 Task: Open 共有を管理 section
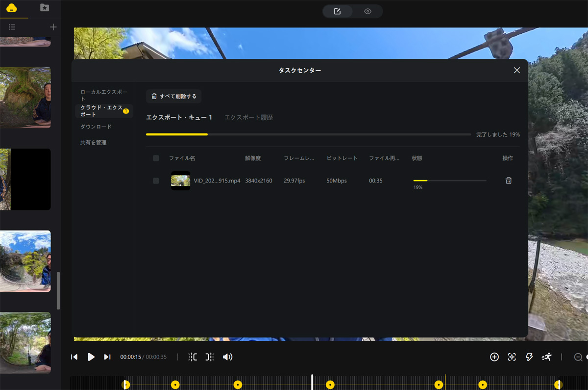[x=94, y=143]
